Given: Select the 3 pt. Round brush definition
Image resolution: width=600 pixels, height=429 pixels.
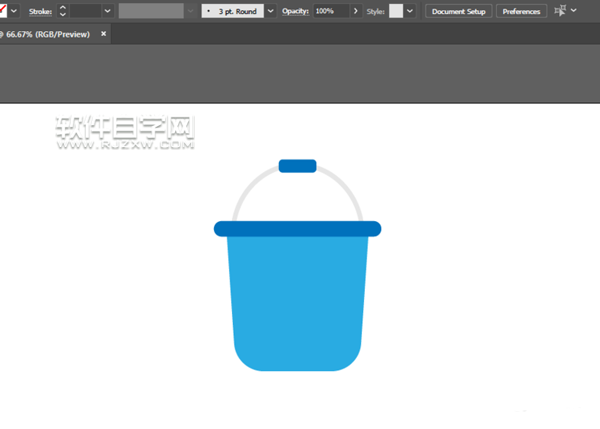Looking at the screenshot, I should [231, 11].
